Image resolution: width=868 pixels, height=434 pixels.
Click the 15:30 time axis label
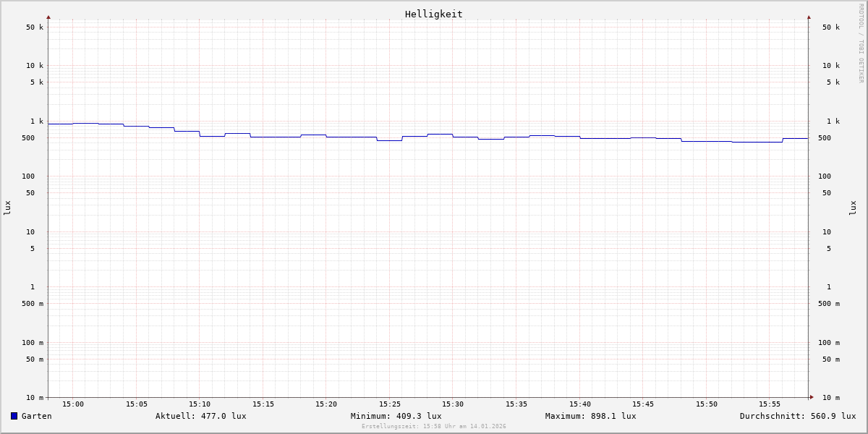[x=453, y=404]
